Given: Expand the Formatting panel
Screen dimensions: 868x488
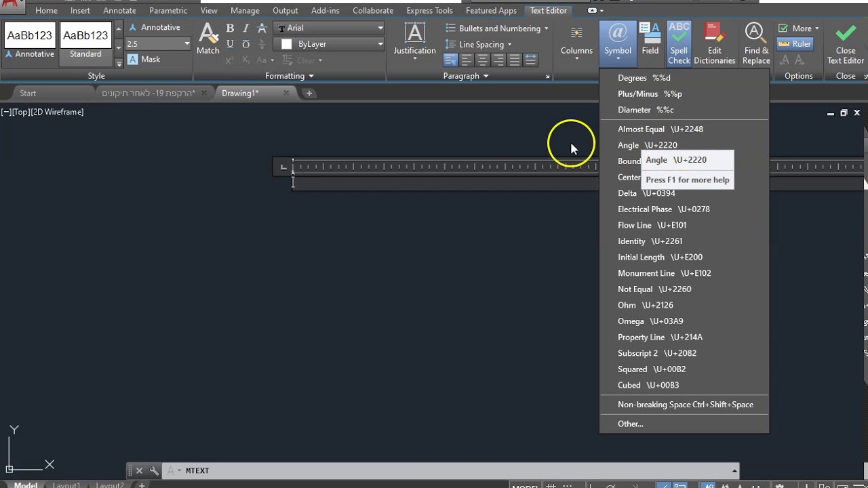Looking at the screenshot, I should [290, 76].
